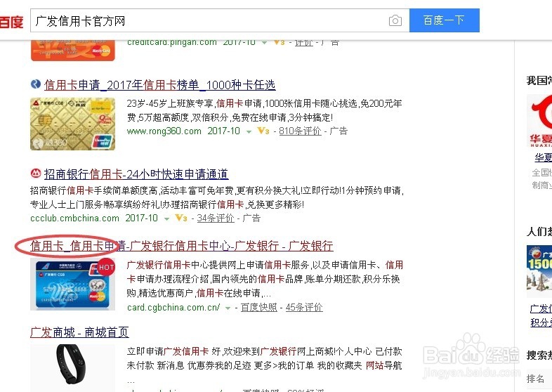Click the Baidu logo

pyautogui.click(x=11, y=22)
